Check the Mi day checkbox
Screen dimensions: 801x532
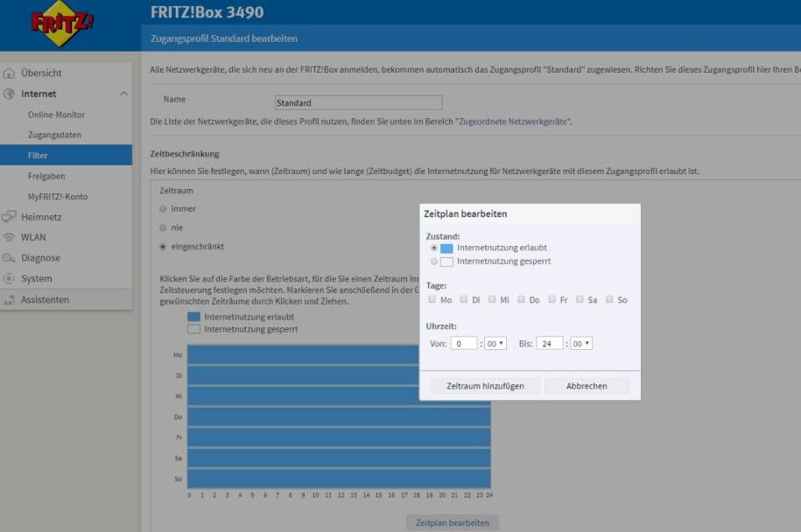pos(492,299)
